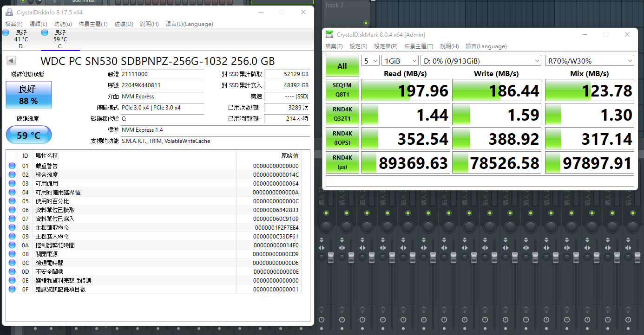644x335 pixels.
Task: Click the status circle for 0D 不安全關機
Action: [12, 271]
